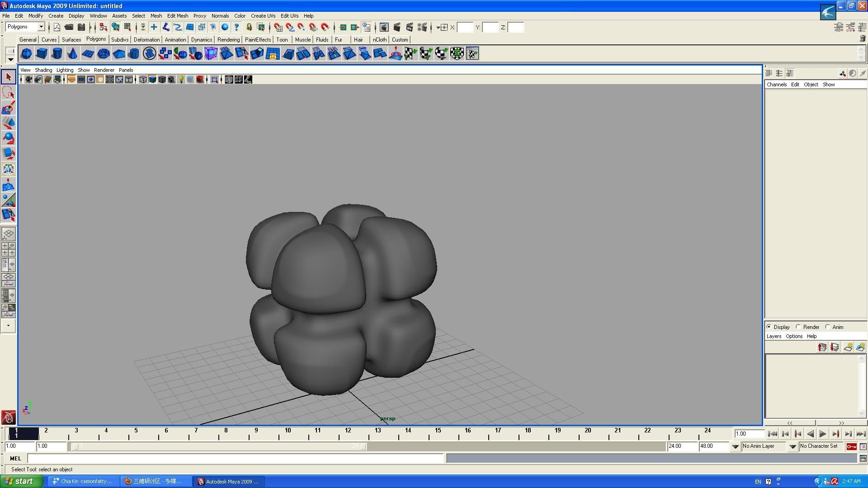This screenshot has height=488, width=868.
Task: Create a polygon cone from shelf
Action: point(72,54)
